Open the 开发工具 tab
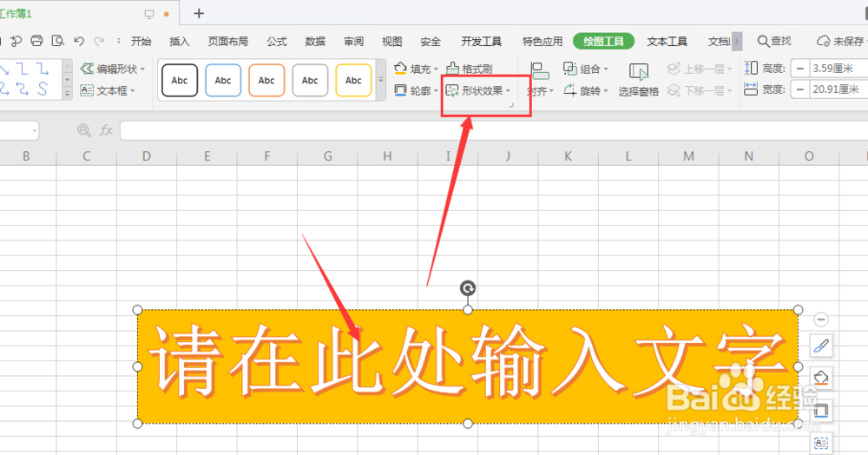868x455 pixels. point(482,41)
